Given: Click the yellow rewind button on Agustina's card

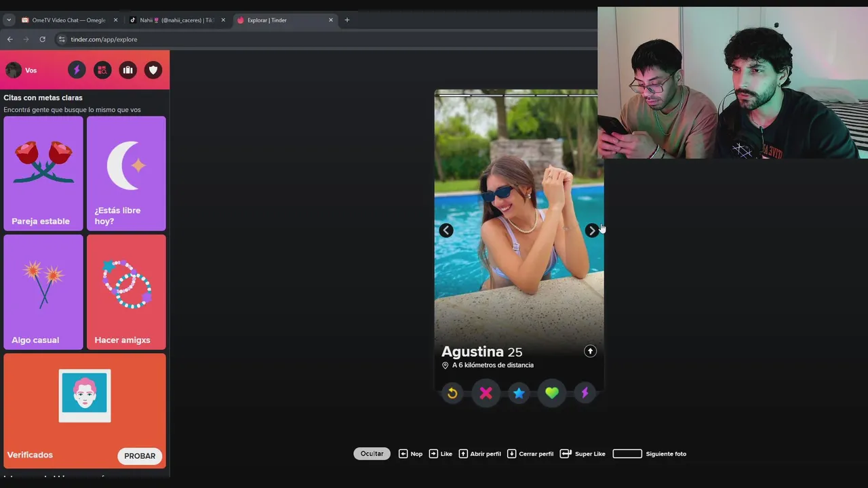Looking at the screenshot, I should click(x=452, y=393).
